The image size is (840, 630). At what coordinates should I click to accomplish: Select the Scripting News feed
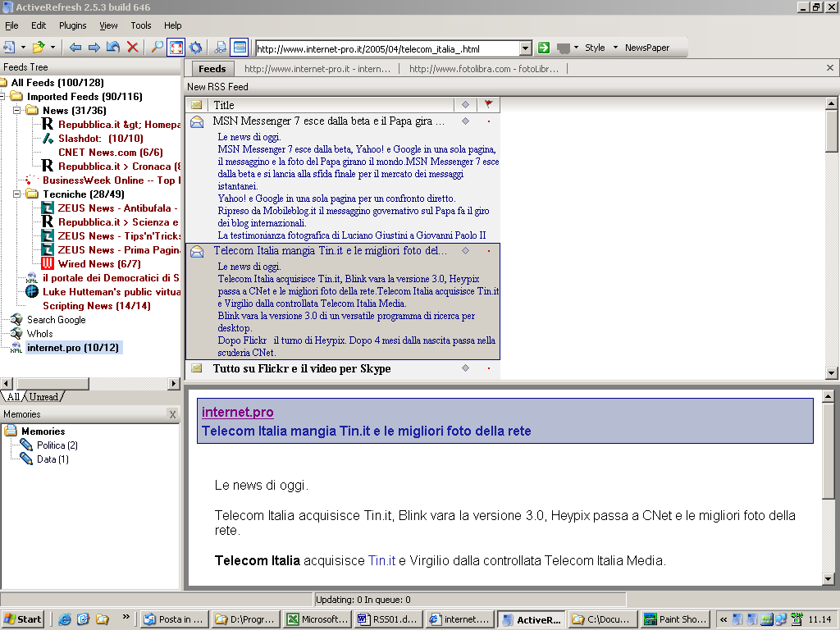[x=97, y=305]
